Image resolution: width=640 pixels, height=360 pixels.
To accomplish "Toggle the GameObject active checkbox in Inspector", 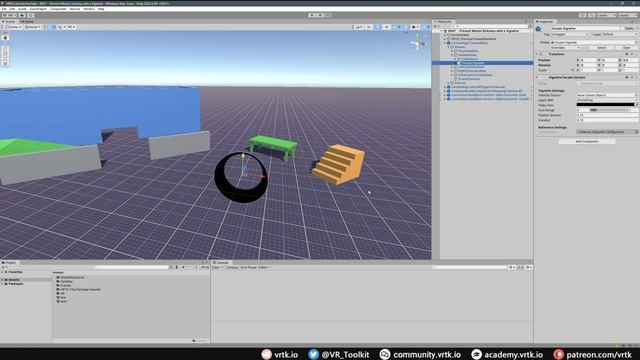I will click(x=546, y=29).
